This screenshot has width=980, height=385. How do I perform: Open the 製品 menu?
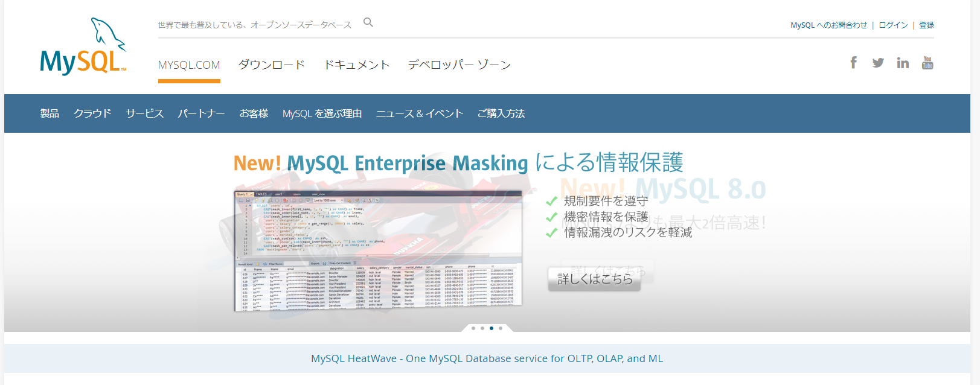tap(50, 113)
